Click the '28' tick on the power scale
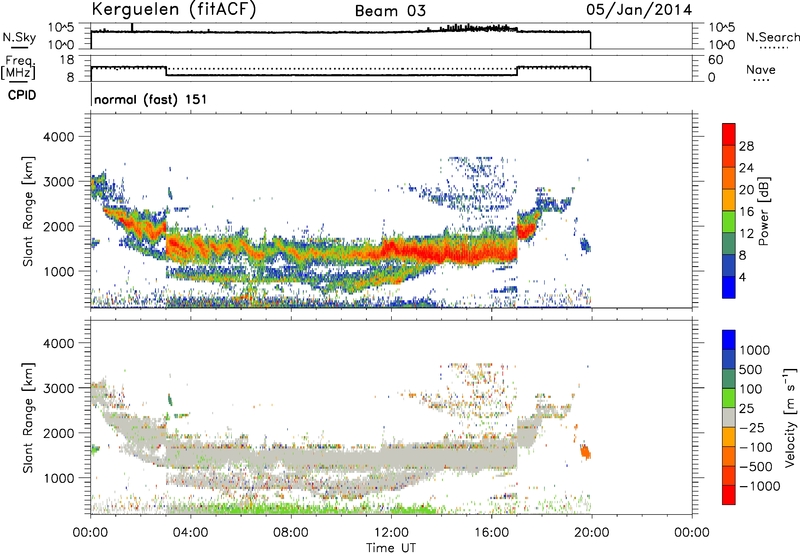This screenshot has height=554, width=800. click(746, 146)
